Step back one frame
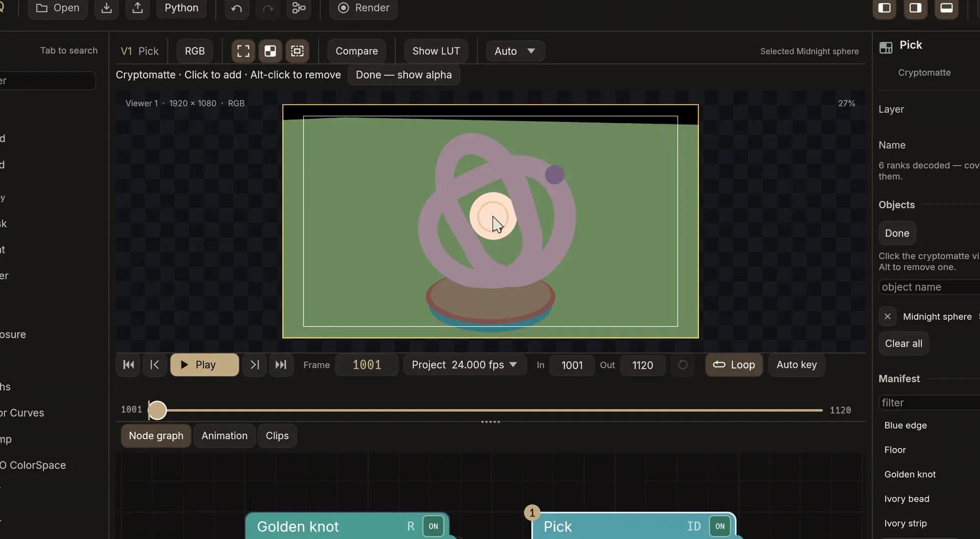Image resolution: width=980 pixels, height=539 pixels. pos(155,365)
